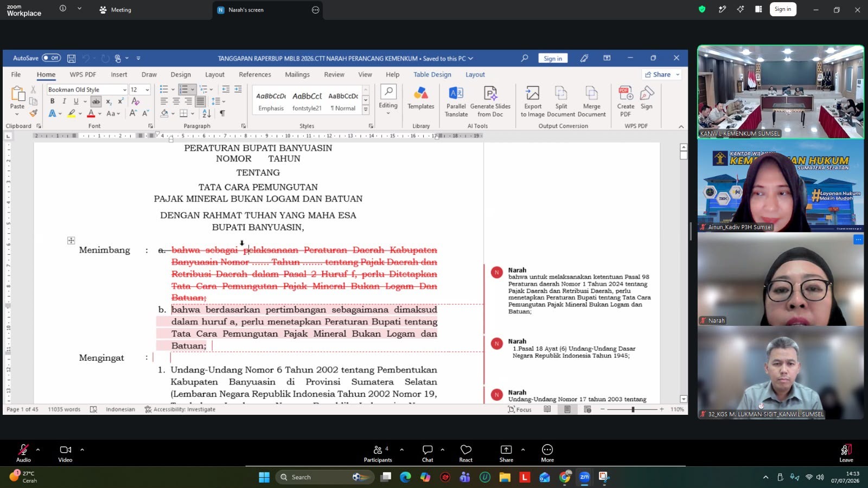Expand the Styles gallery more arrow
This screenshot has height=488, width=868.
coord(366,110)
